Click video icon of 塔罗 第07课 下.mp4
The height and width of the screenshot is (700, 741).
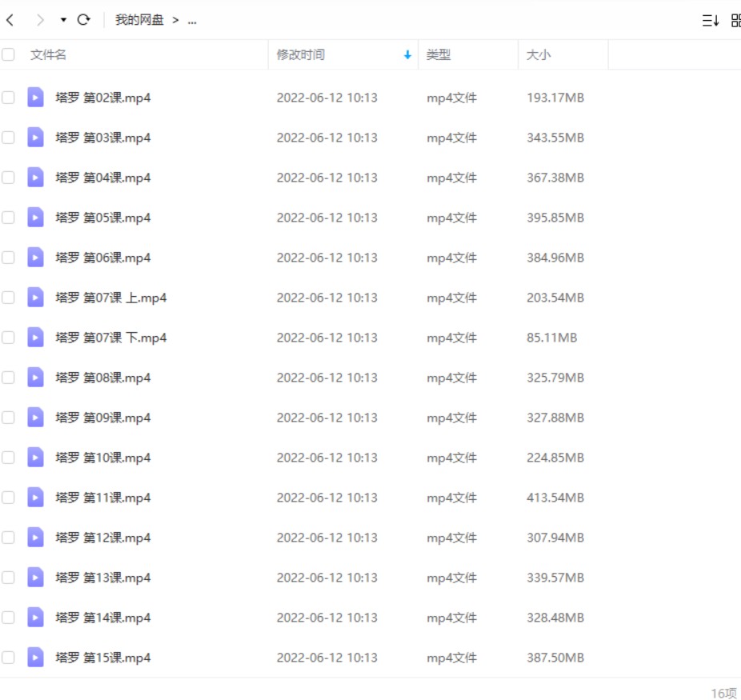coord(35,338)
